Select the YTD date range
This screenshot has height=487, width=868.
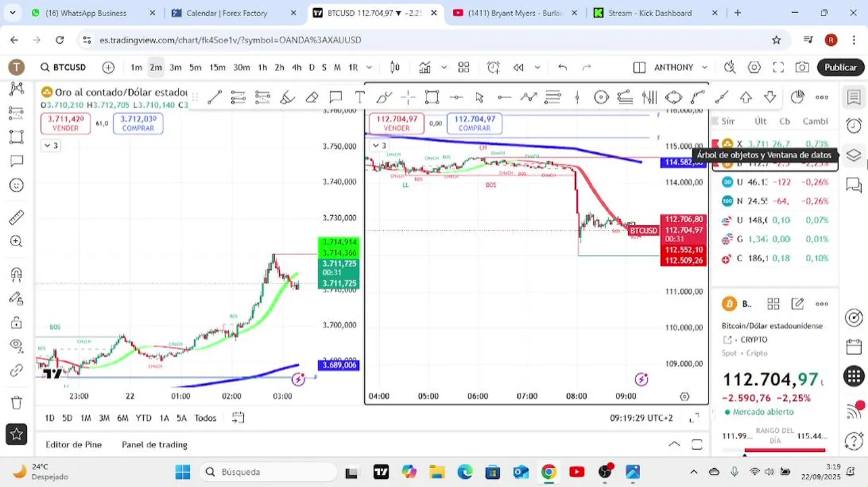click(x=143, y=418)
